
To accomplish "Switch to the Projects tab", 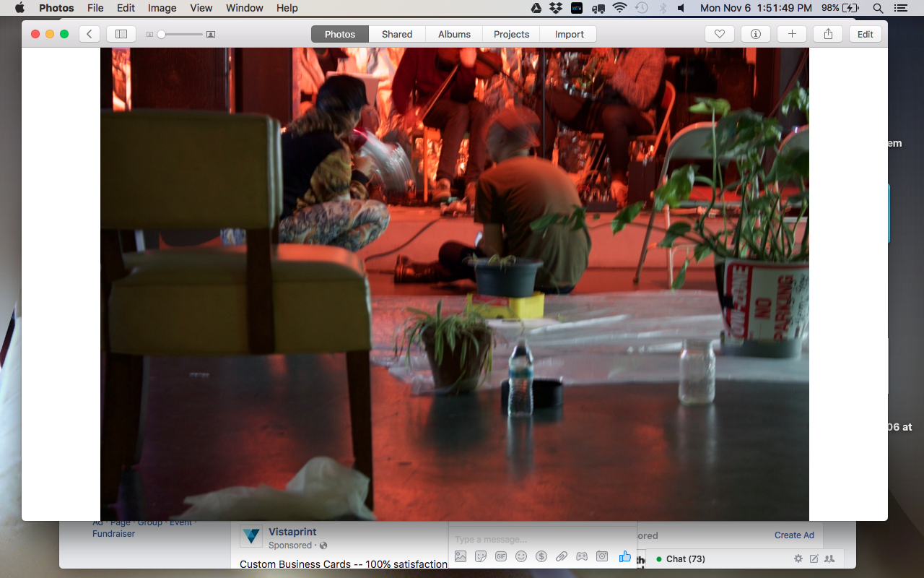I will [x=511, y=34].
